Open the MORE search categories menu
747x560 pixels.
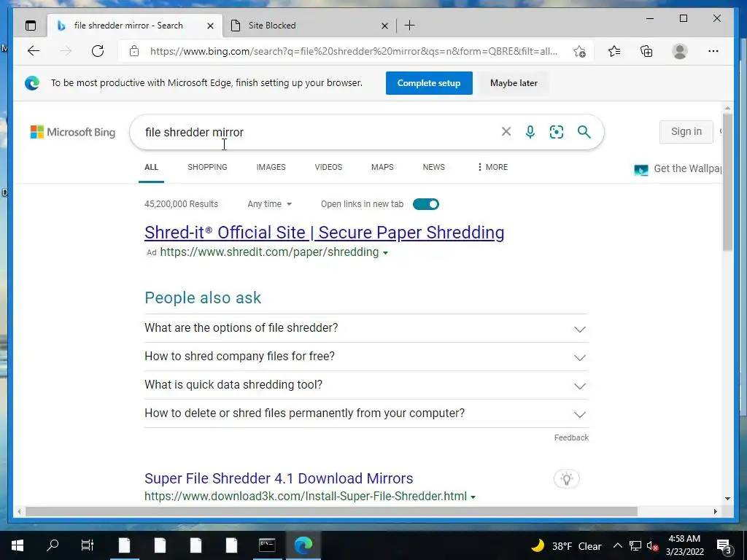492,167
